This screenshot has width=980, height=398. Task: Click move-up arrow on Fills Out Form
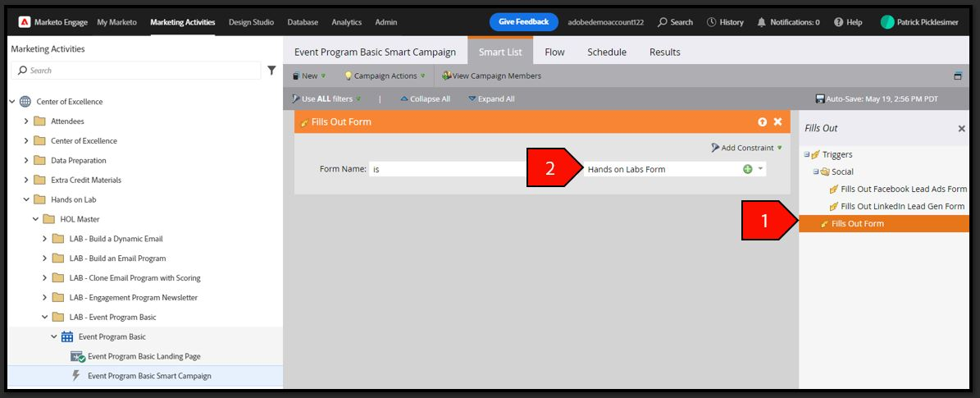(762, 122)
